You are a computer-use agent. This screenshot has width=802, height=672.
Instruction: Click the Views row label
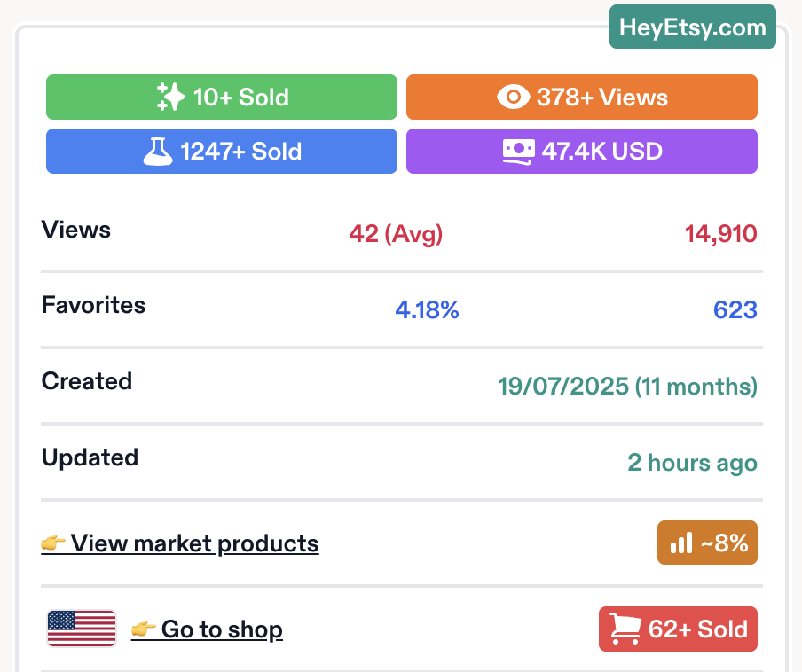click(x=75, y=230)
